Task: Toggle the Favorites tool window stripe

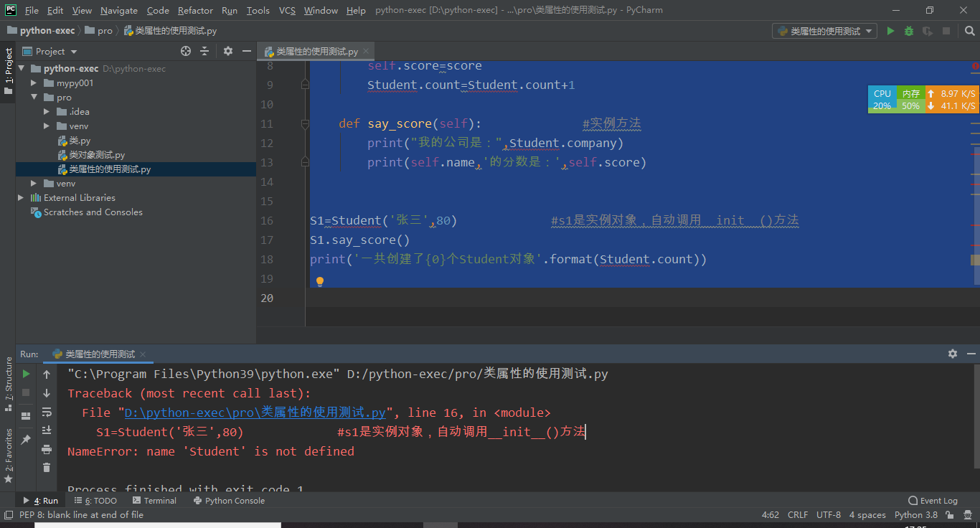Action: 8,456
